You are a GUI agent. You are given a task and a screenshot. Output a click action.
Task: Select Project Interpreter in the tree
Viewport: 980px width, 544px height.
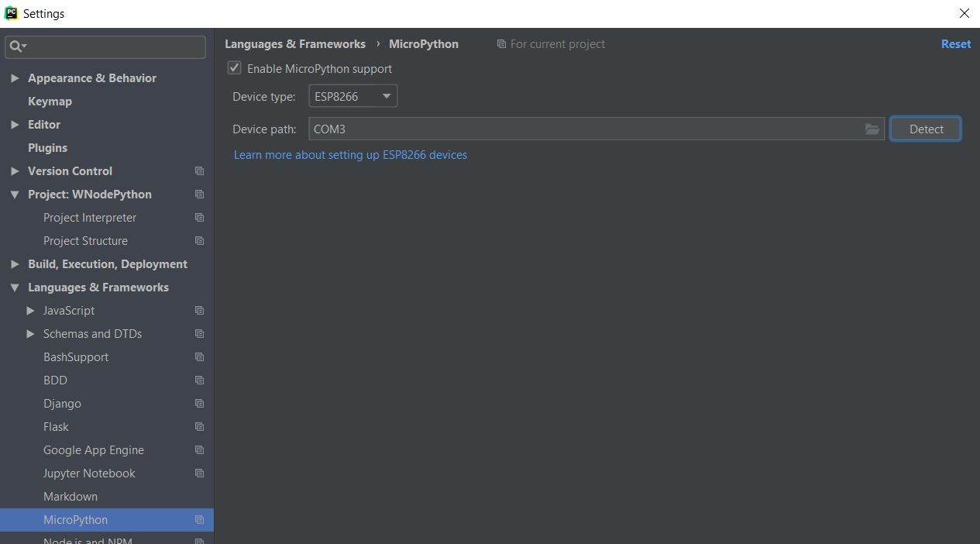click(90, 218)
